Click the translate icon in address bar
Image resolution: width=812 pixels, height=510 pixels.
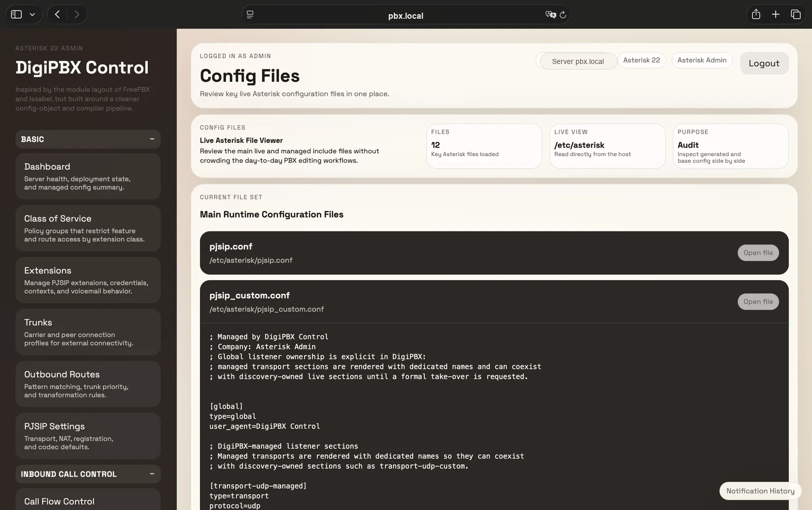click(551, 15)
